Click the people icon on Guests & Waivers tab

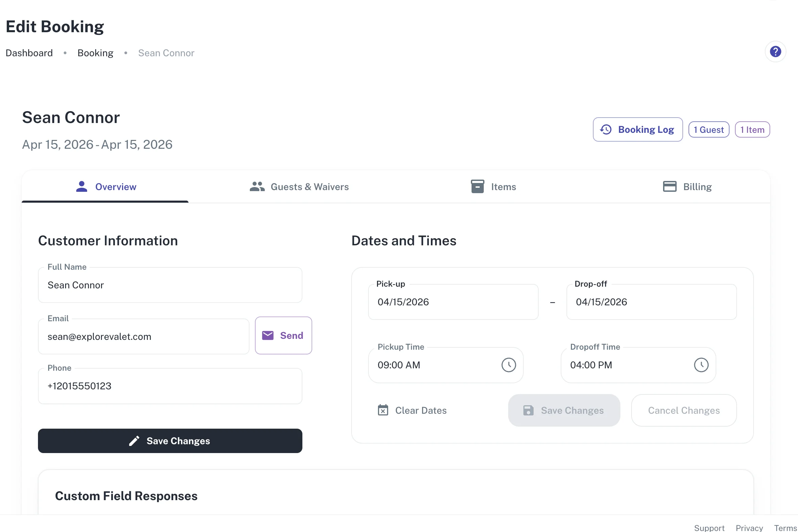point(257,186)
